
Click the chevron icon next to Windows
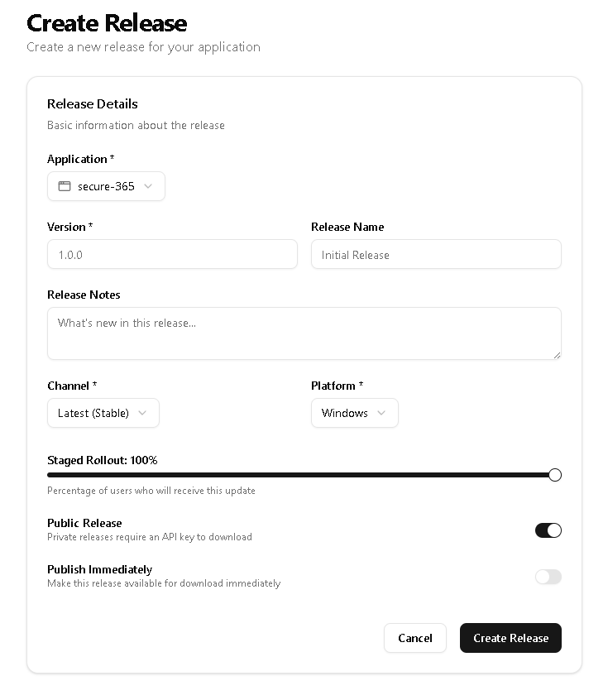[381, 413]
